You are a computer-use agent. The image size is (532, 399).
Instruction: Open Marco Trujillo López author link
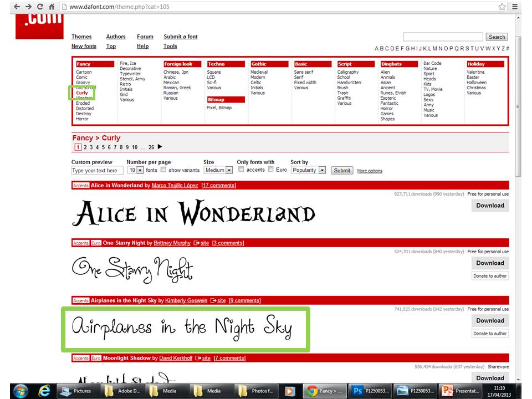point(175,185)
